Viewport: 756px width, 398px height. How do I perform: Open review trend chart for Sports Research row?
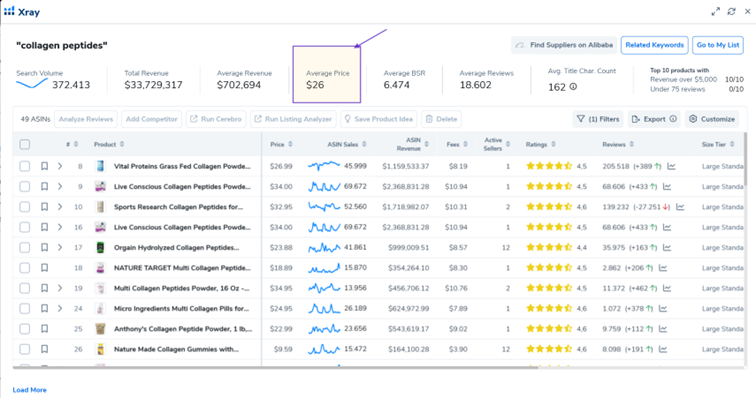pyautogui.click(x=680, y=207)
